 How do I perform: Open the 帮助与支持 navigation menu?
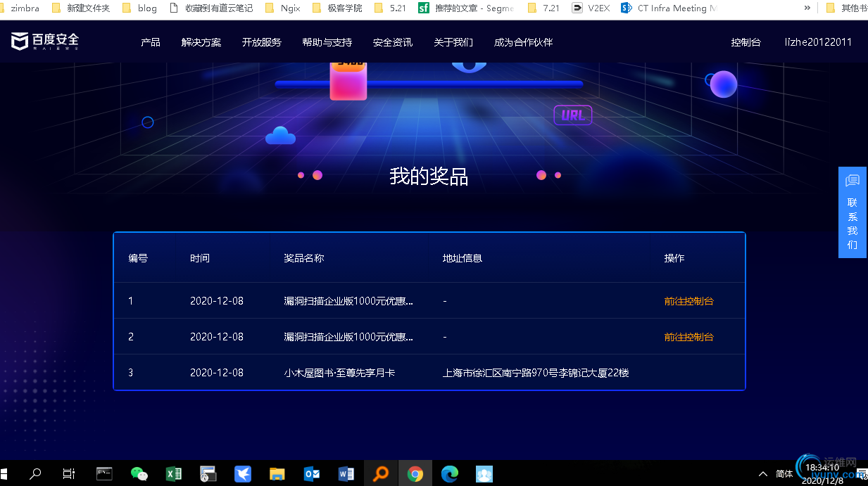[327, 42]
